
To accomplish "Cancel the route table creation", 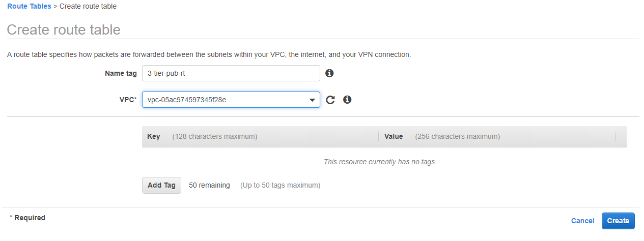I will click(x=583, y=221).
